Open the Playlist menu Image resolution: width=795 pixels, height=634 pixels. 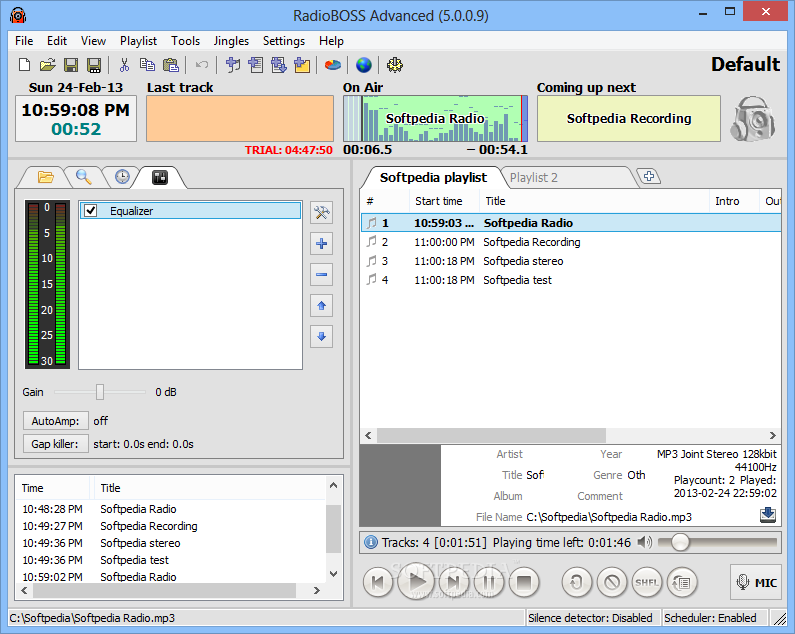(x=138, y=41)
